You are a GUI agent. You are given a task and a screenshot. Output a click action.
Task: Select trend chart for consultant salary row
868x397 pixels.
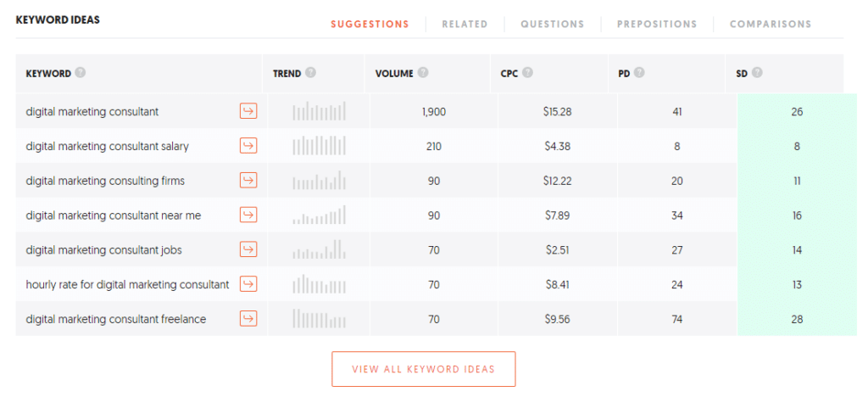[x=319, y=146]
